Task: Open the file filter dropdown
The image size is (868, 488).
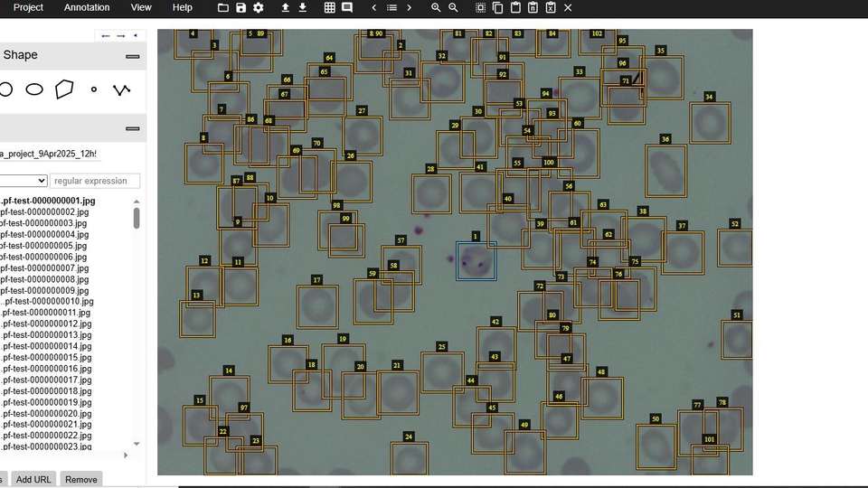Action: coord(23,181)
